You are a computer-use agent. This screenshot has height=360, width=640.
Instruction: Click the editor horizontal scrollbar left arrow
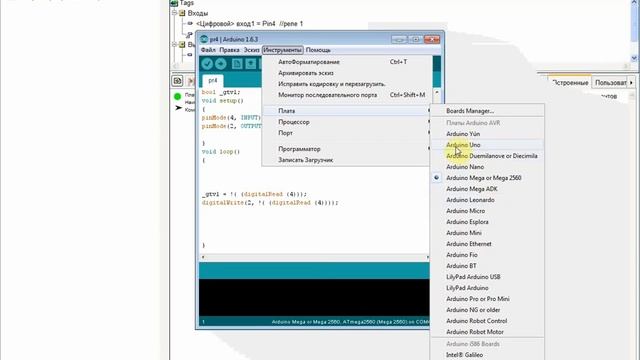tap(203, 257)
